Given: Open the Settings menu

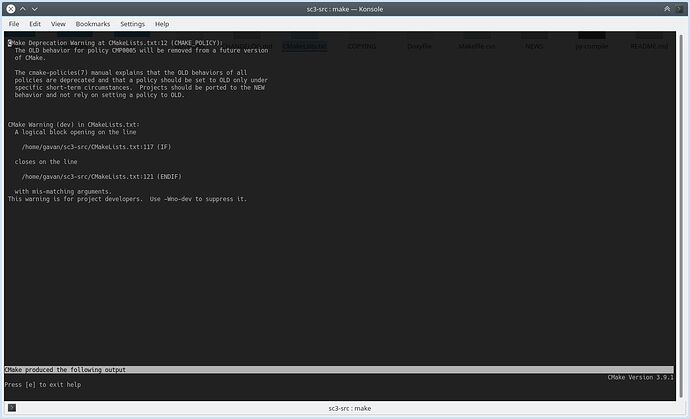Looking at the screenshot, I should click(132, 23).
